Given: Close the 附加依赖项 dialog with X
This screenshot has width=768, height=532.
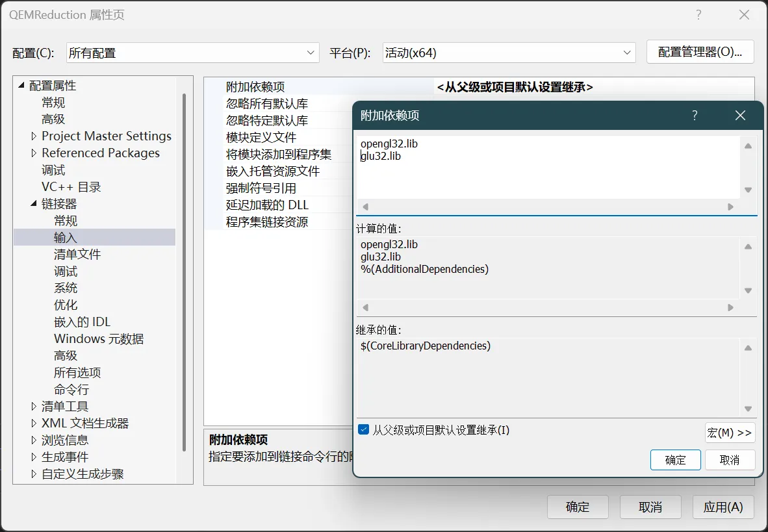Looking at the screenshot, I should [x=740, y=116].
